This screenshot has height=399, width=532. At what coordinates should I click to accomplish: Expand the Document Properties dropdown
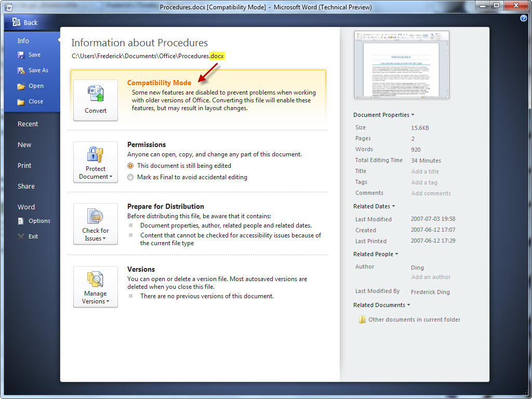384,115
